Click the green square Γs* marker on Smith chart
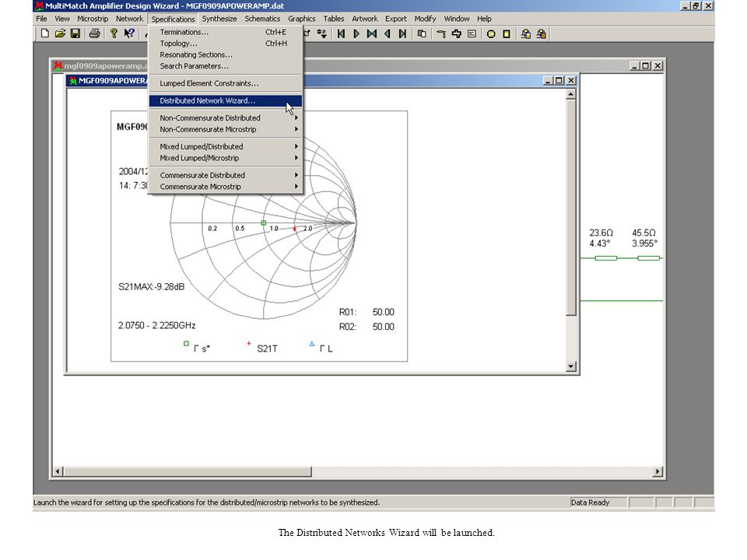The image size is (747, 560). (264, 223)
